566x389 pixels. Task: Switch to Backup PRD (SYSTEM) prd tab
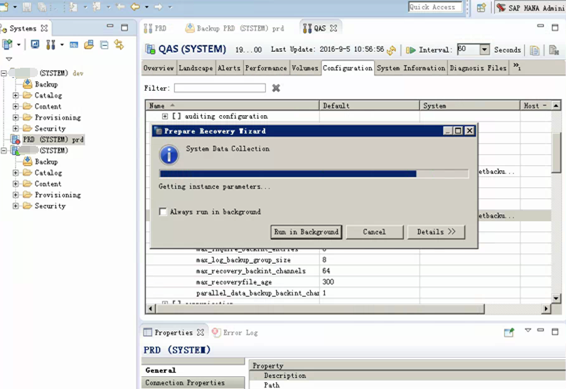(x=235, y=28)
